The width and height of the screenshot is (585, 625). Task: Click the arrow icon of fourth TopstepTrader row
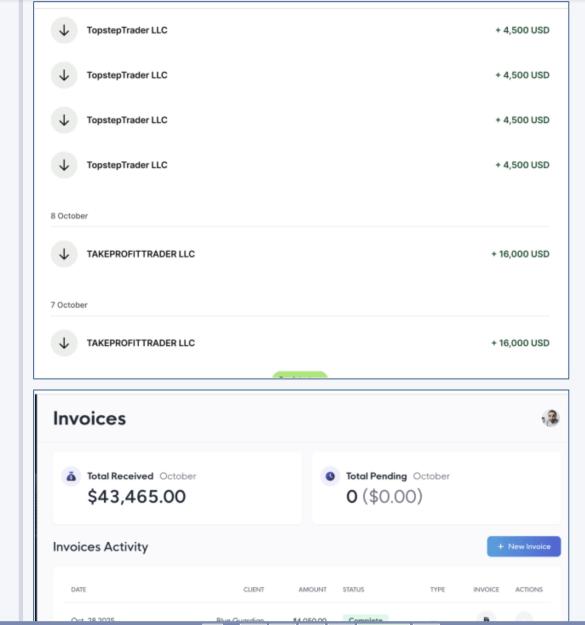[64, 165]
